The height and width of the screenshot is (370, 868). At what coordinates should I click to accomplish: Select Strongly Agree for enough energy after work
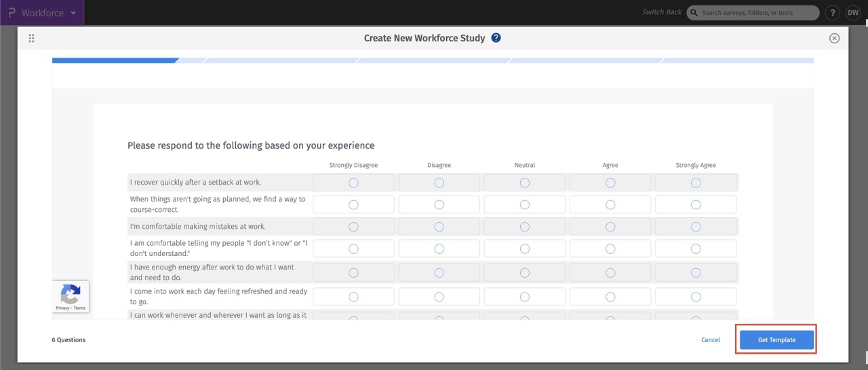pyautogui.click(x=696, y=272)
